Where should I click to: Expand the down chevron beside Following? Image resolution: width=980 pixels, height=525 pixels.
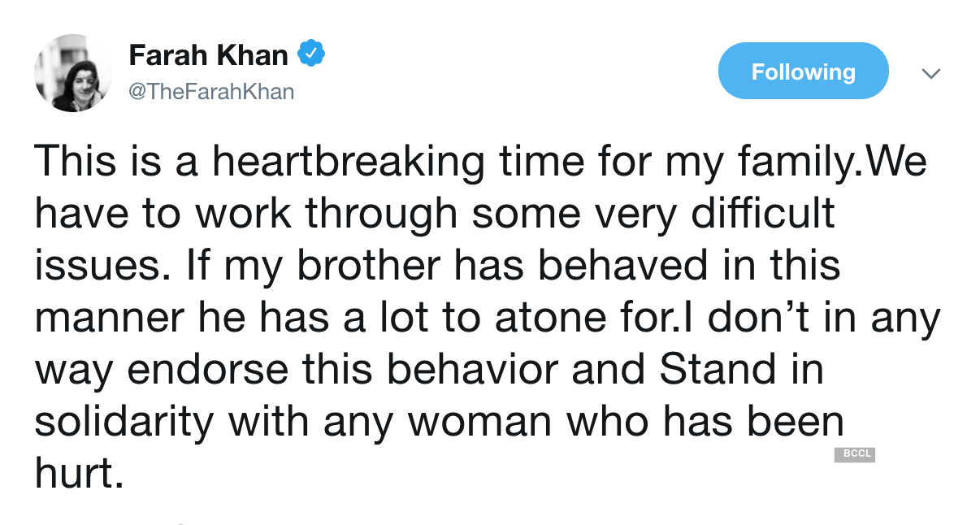(931, 73)
